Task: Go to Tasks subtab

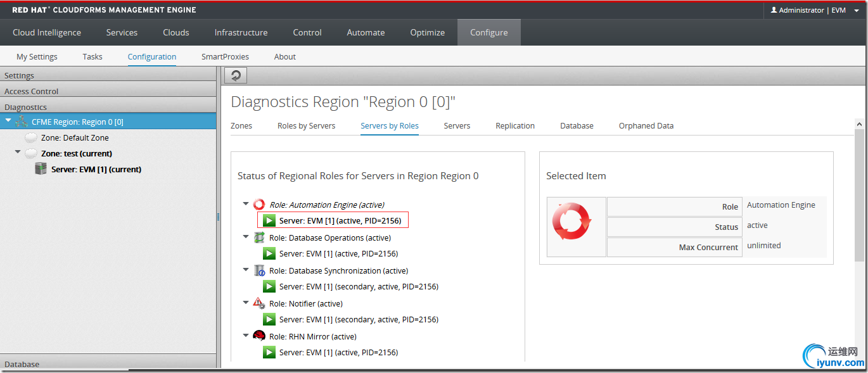Action: coord(93,56)
